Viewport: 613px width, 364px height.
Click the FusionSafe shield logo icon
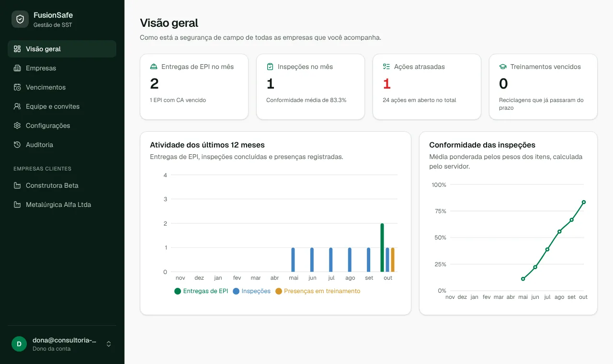coord(20,19)
